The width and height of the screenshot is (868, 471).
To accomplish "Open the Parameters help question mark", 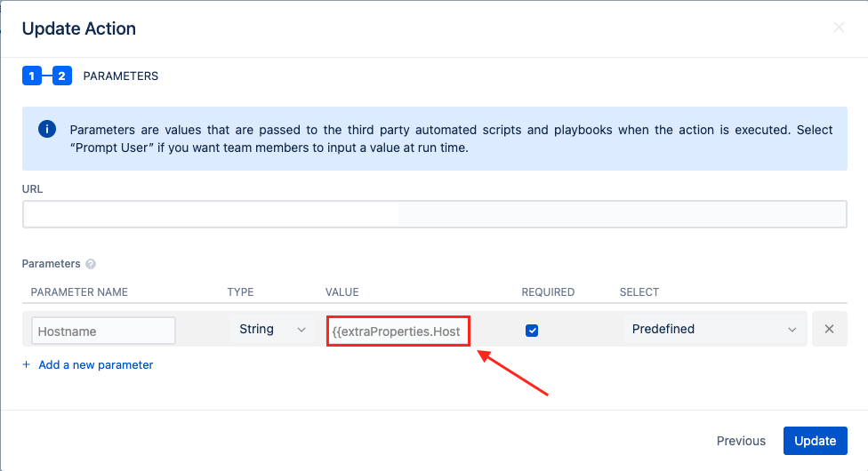I will coord(91,264).
